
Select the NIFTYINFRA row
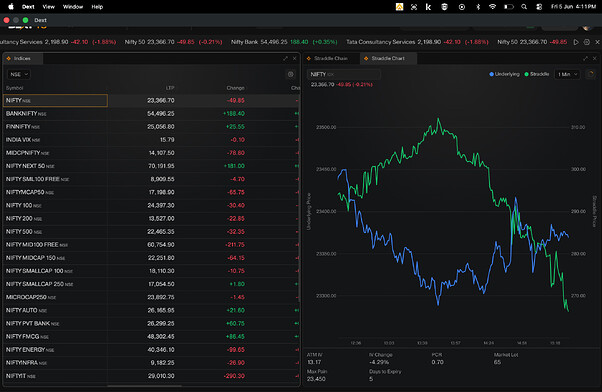click(151, 363)
